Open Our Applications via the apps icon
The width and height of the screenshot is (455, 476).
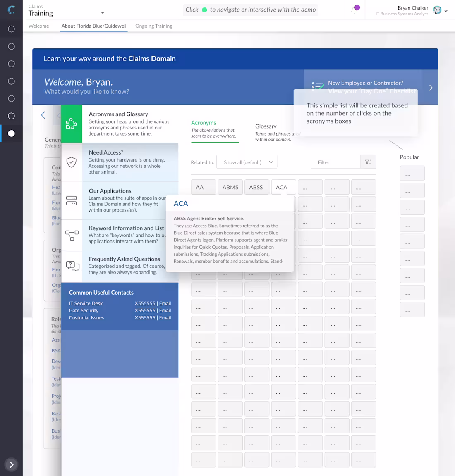tap(72, 201)
